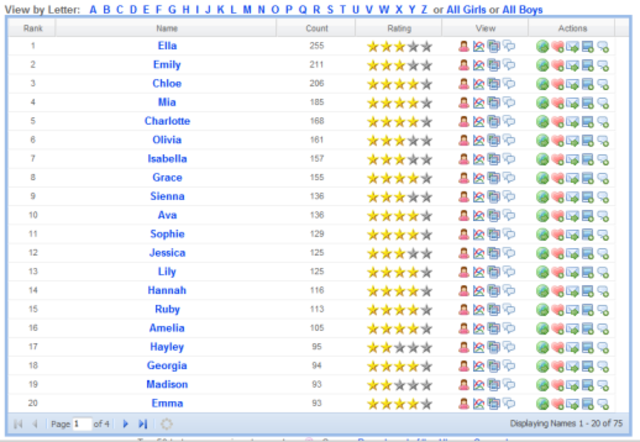This screenshot has width=640, height=442.
Task: Click the blue screen-plus icon for Hayley
Action: [588, 347]
